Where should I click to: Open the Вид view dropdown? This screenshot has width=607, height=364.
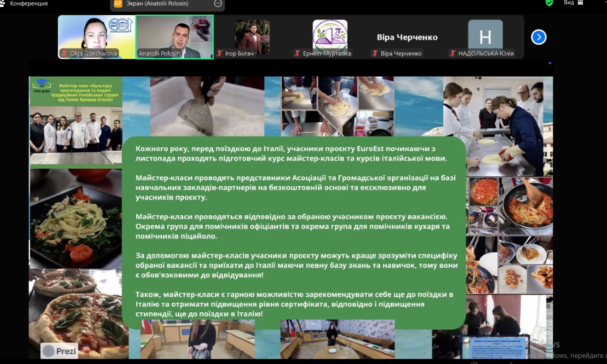pyautogui.click(x=569, y=3)
